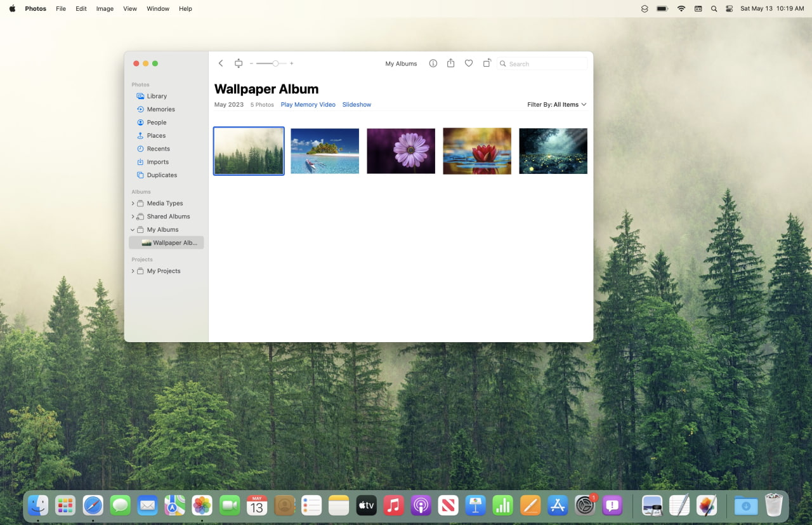Open the Share menu
812x525 pixels.
coord(450,63)
